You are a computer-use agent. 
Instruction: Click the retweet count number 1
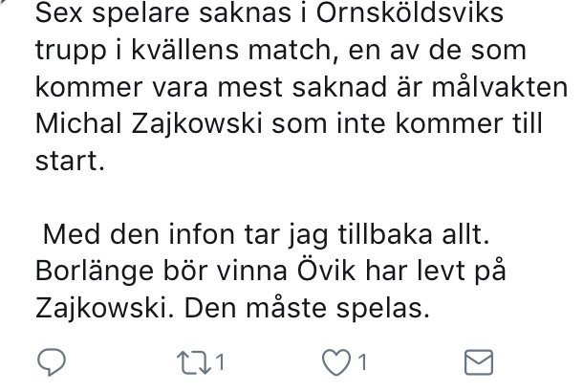[220, 362]
